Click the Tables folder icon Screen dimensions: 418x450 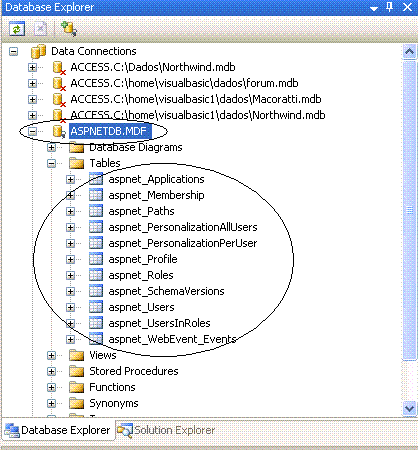(x=77, y=163)
